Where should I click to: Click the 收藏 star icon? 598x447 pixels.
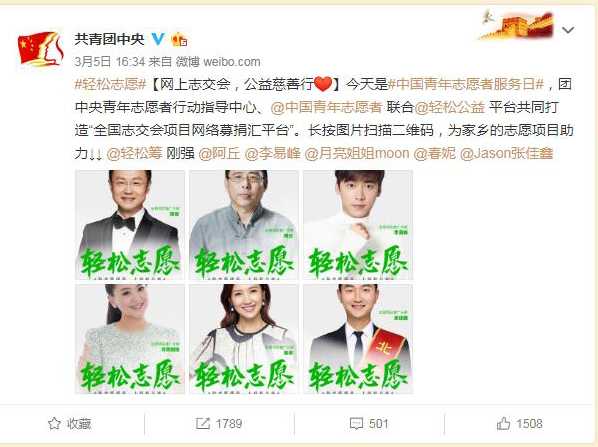[54, 423]
